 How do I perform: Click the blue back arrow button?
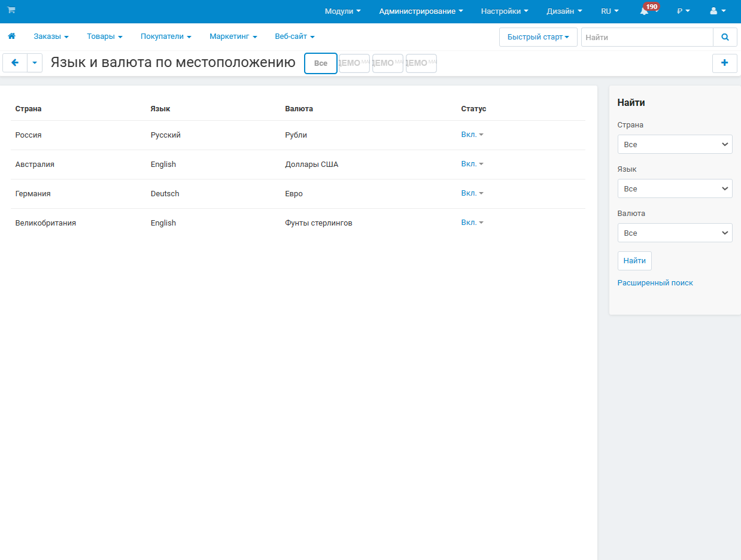15,63
